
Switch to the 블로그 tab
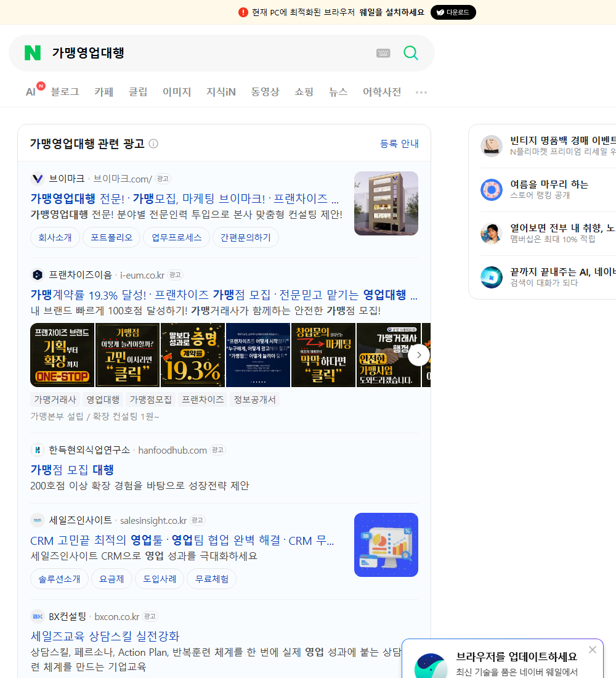[65, 92]
